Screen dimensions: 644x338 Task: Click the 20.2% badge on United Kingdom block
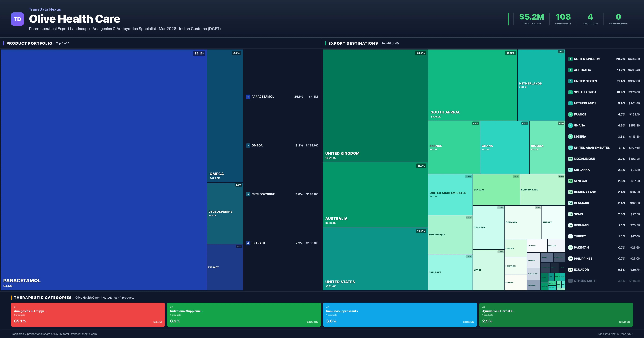tap(420, 53)
